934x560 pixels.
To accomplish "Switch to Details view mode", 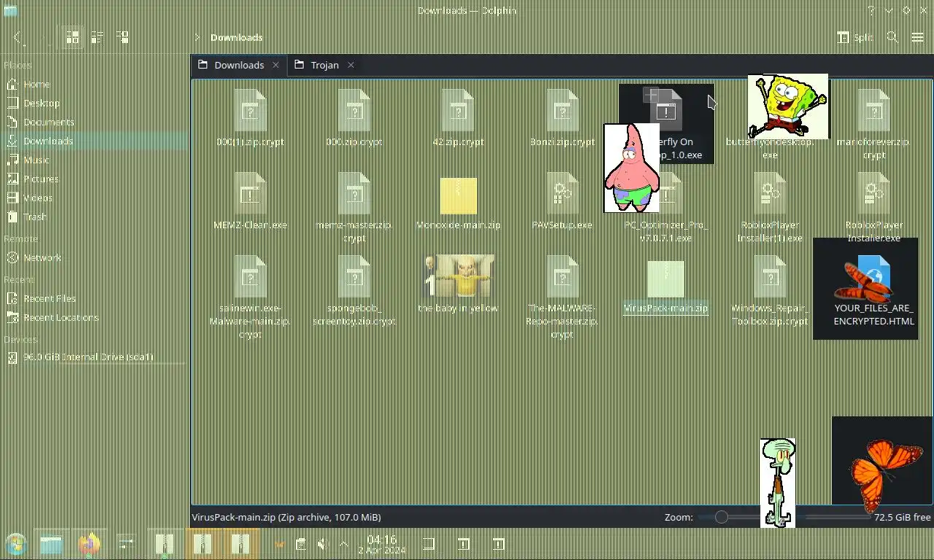I will [x=122, y=37].
